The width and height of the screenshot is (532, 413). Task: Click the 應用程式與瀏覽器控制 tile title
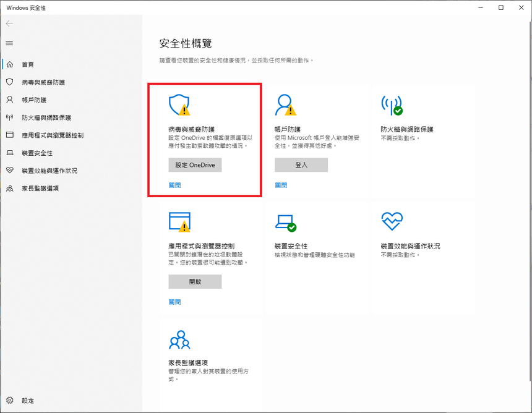tap(202, 246)
